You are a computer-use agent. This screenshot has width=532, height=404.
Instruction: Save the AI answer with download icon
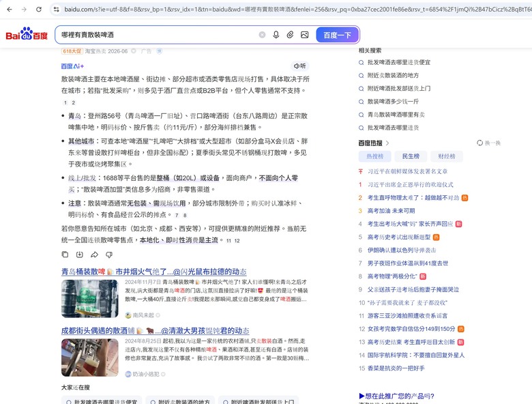[79, 255]
